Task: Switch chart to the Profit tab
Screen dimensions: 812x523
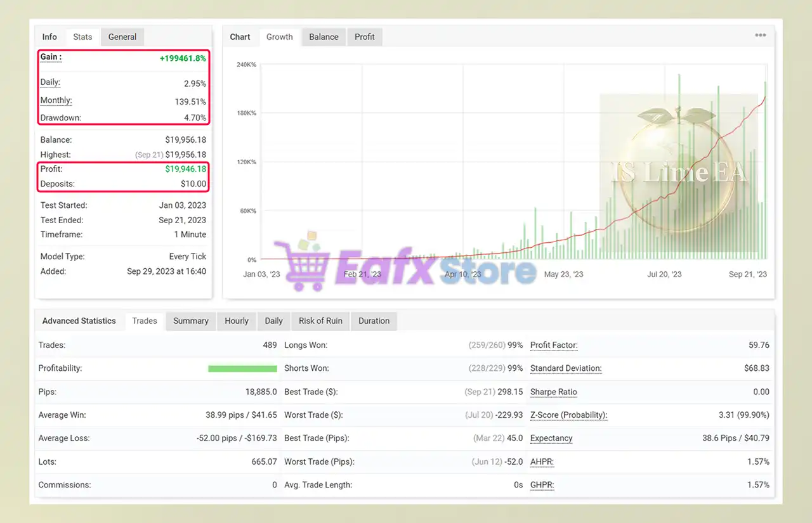Action: (365, 37)
